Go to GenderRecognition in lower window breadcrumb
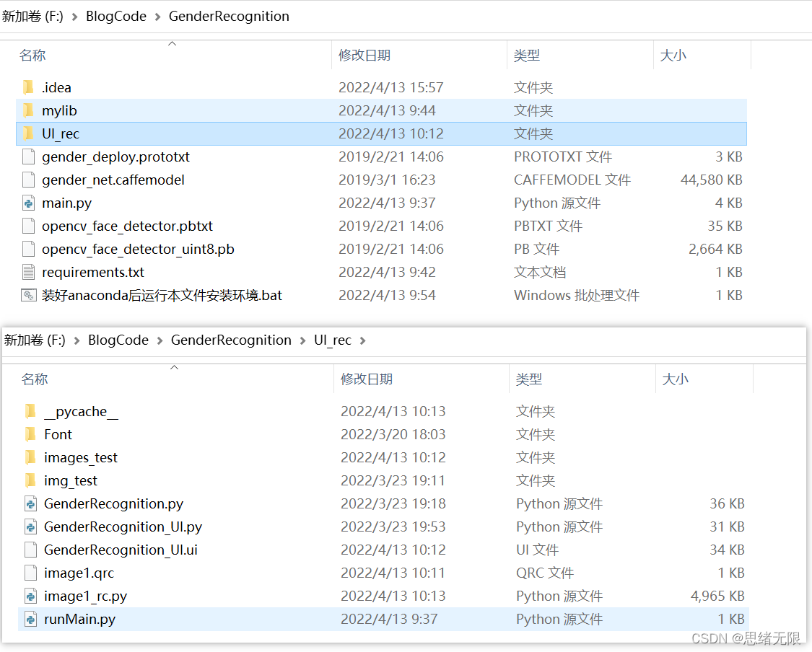Screen dimensions: 812x652 click(231, 340)
